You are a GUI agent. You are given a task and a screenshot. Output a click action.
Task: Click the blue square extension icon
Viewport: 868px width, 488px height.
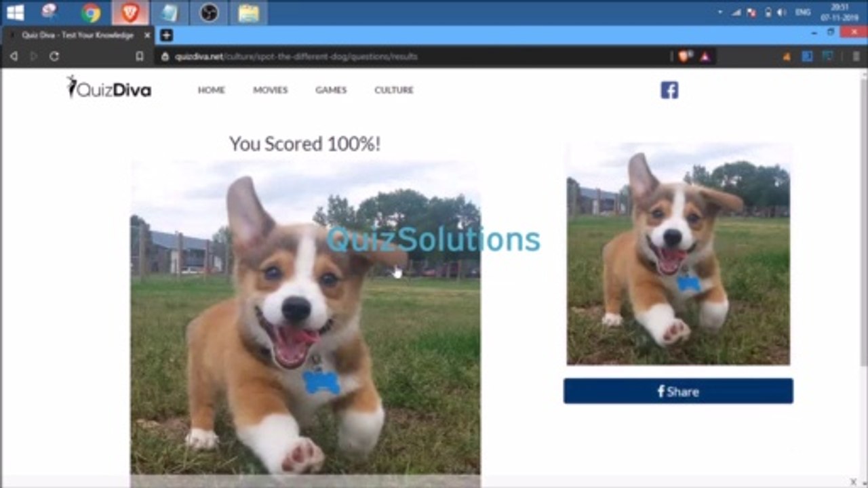(x=807, y=57)
